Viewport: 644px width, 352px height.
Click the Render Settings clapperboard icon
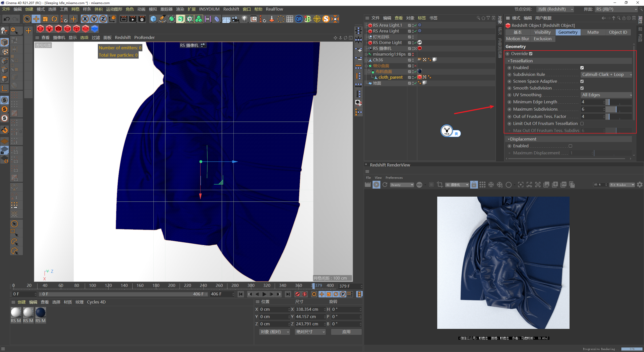click(142, 19)
